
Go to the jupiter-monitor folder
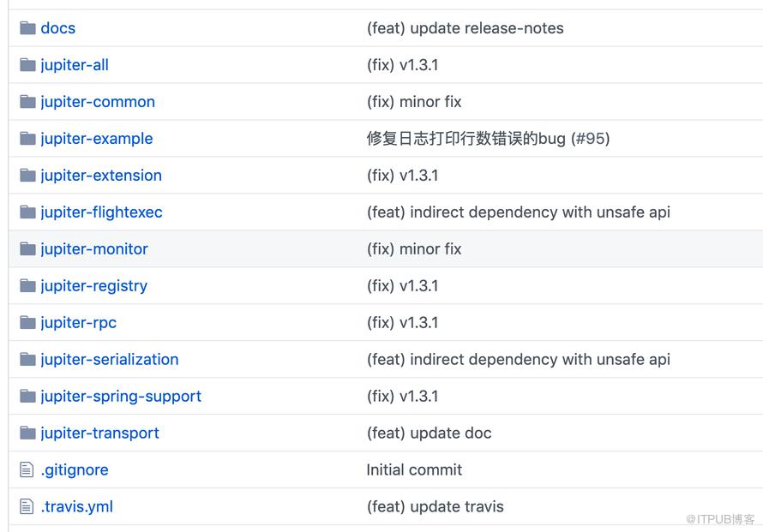pyautogui.click(x=94, y=249)
